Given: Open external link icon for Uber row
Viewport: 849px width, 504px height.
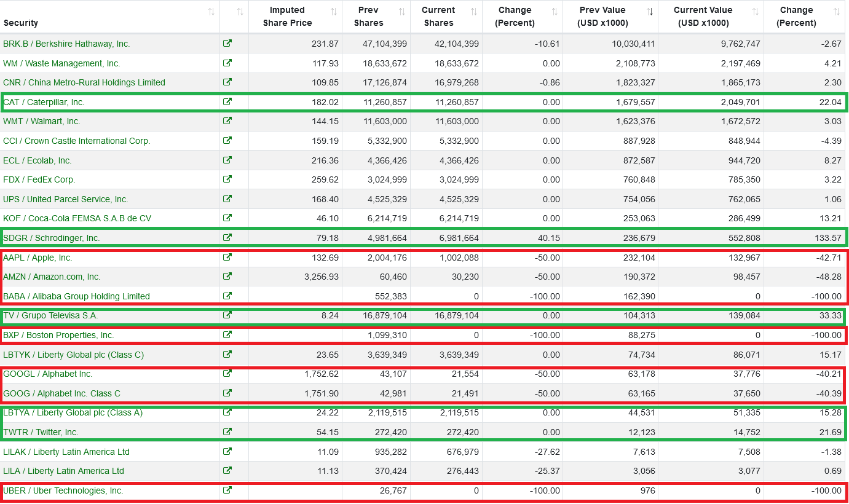Looking at the screenshot, I should tap(227, 490).
